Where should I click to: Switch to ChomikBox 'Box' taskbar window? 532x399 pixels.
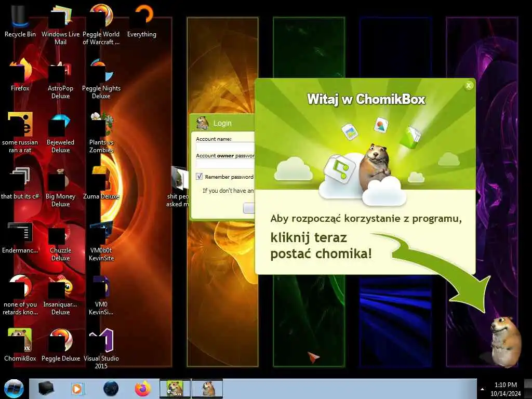click(x=175, y=389)
